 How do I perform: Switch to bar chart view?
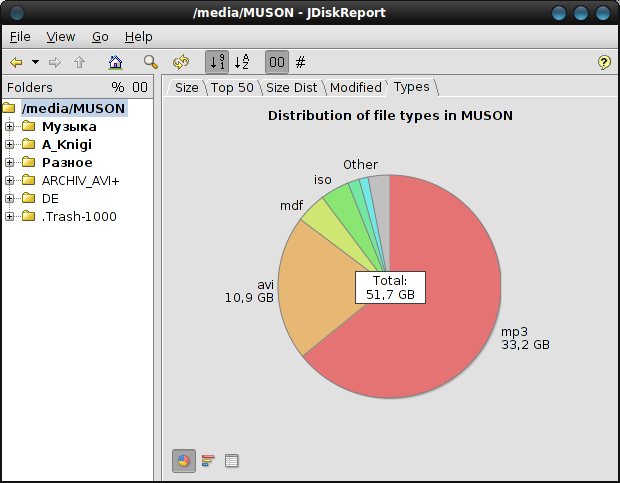(x=208, y=460)
